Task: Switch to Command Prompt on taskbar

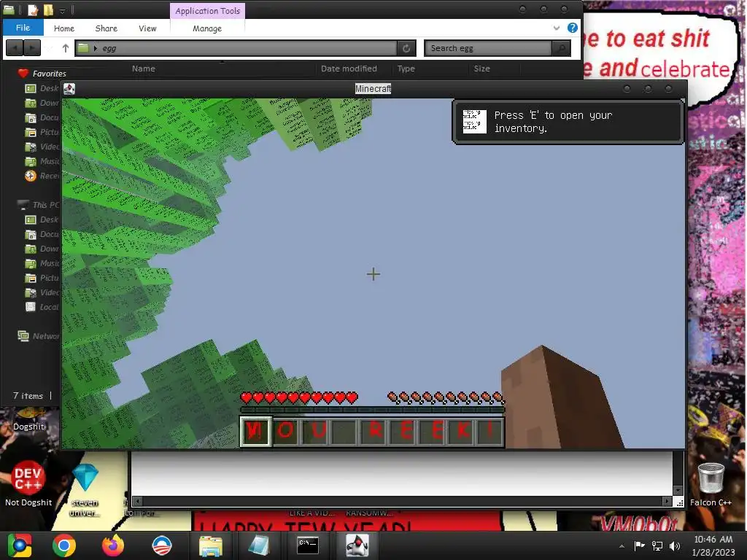Action: (308, 545)
